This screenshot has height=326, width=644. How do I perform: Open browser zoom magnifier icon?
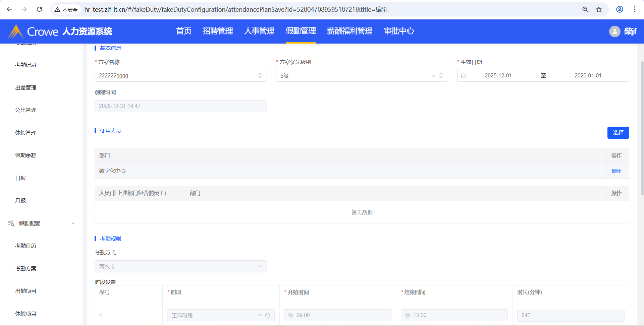585,9
